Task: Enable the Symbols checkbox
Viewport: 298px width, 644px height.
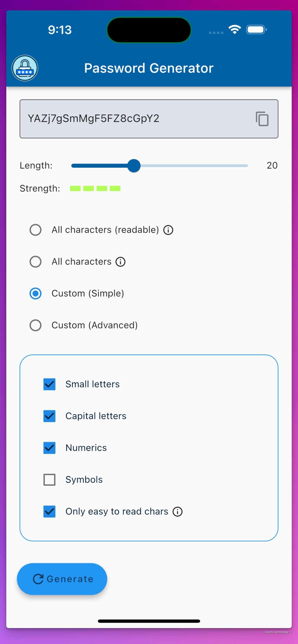Action: click(x=49, y=480)
